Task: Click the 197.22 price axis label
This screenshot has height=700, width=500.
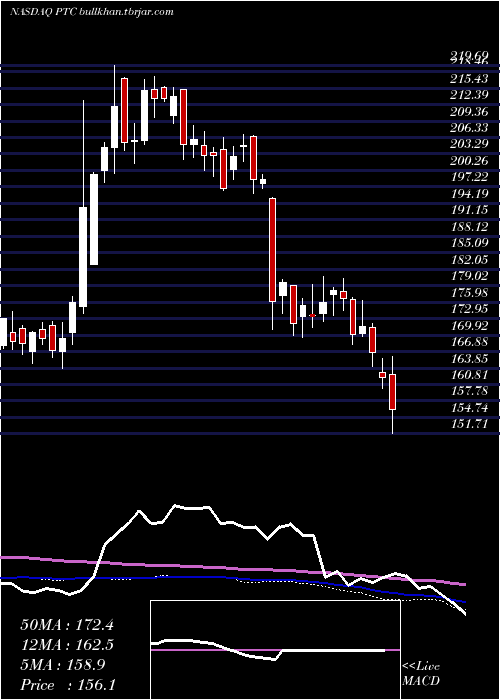Action: (469, 178)
